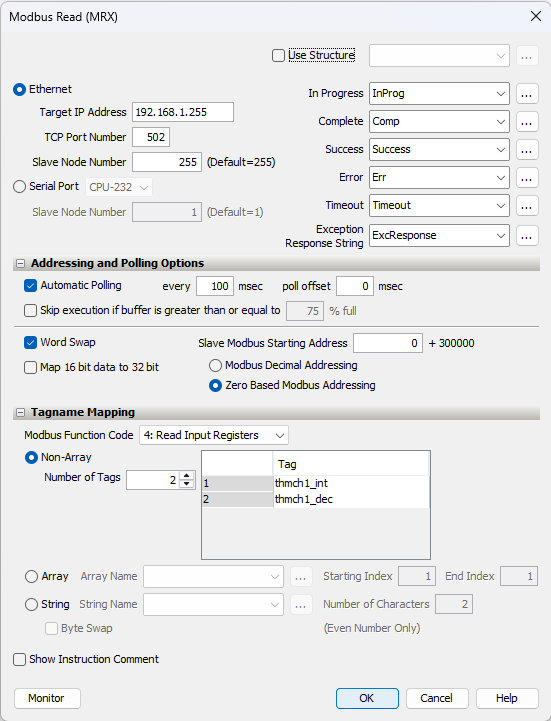Edit the TCP Port Number field
Viewport: 551px width, 721px height.
151,137
